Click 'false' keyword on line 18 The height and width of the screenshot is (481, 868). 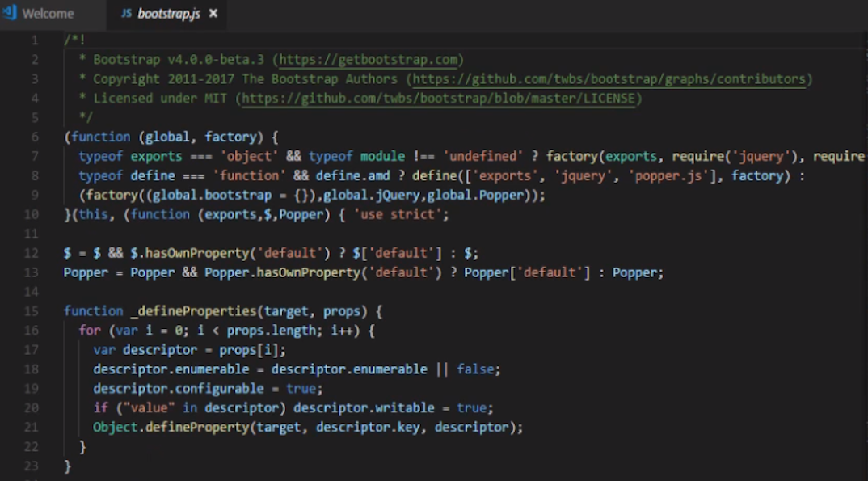(x=475, y=369)
